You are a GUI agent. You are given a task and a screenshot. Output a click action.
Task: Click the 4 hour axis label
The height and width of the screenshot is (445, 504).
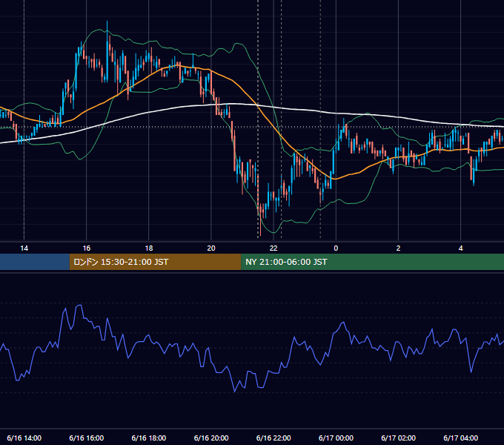(x=460, y=248)
